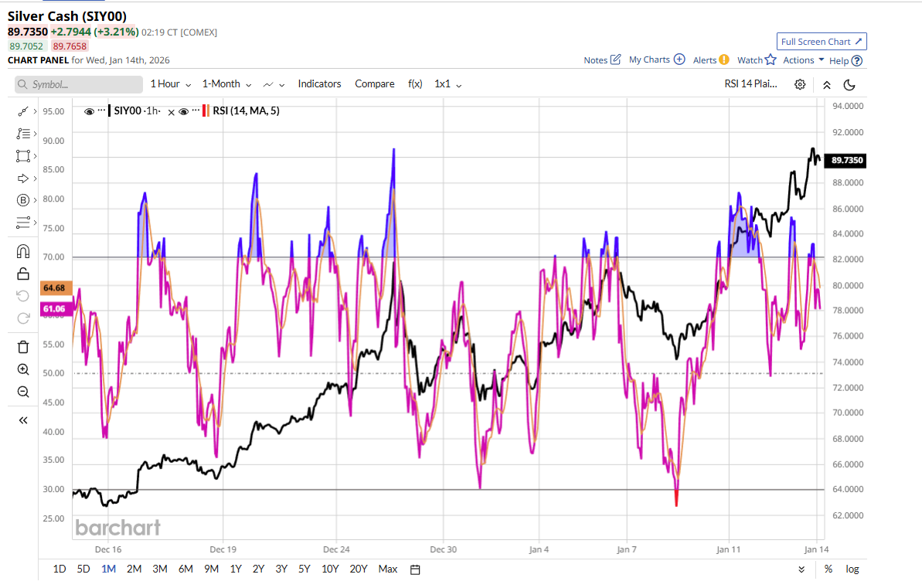Toggle visibility of the RSI indicator
The image size is (922, 588).
184,111
